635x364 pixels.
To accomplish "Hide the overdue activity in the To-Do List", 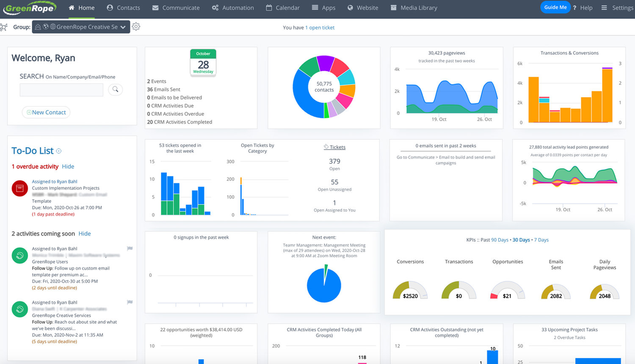I will click(x=67, y=166).
